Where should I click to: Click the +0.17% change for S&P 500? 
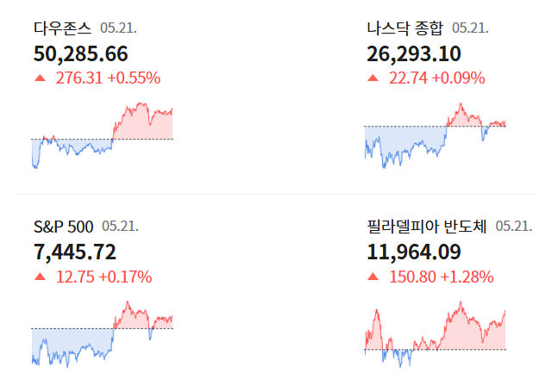125,277
